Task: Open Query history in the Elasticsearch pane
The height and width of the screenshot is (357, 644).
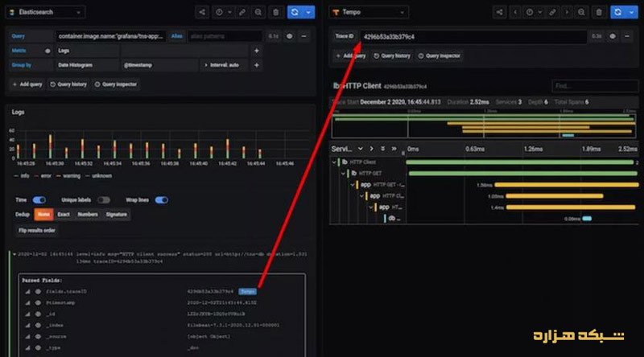Action: coord(68,84)
